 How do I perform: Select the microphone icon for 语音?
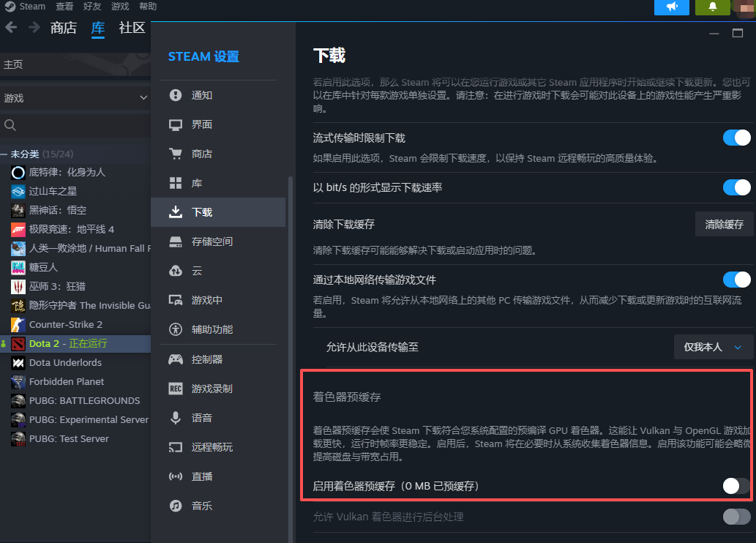176,418
